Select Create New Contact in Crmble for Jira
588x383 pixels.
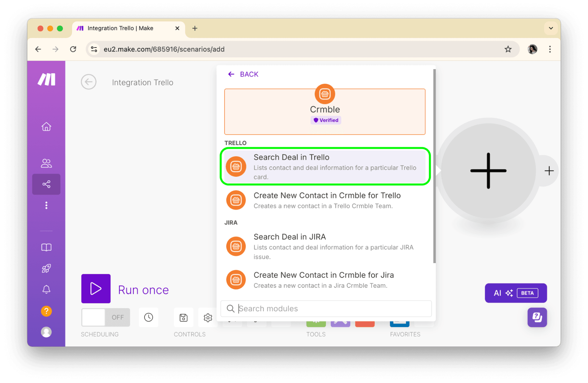point(324,280)
